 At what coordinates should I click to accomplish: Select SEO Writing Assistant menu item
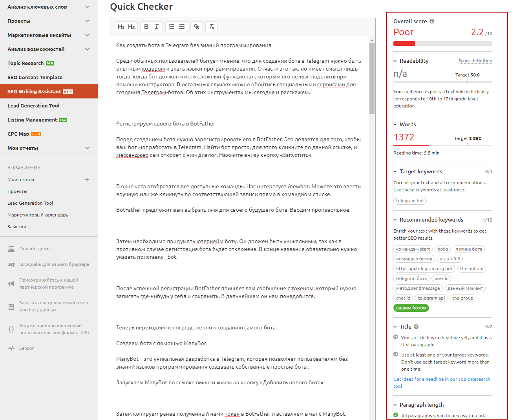(49, 91)
